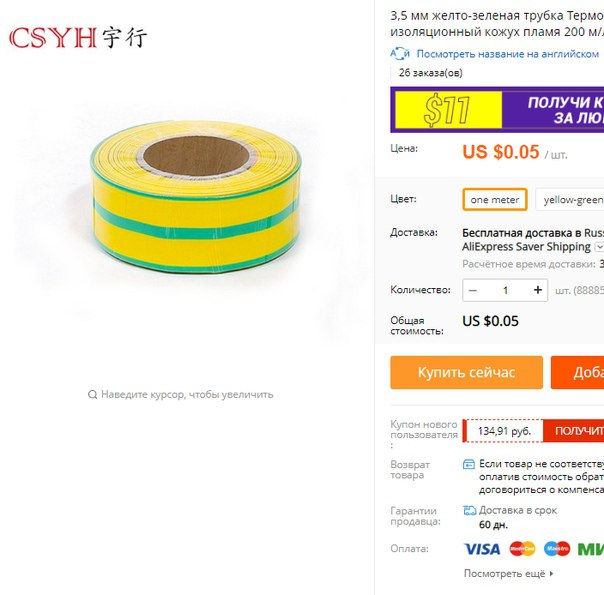Open "Посмотреть название на английском" link
This screenshot has height=595, width=604.
(x=508, y=54)
